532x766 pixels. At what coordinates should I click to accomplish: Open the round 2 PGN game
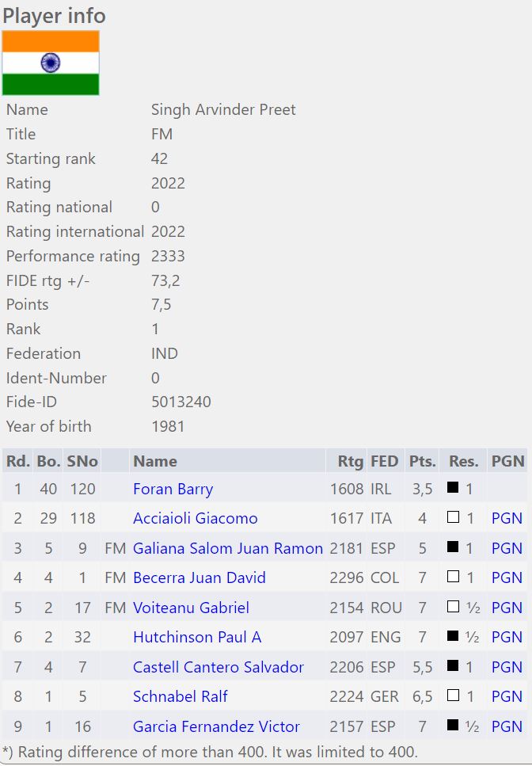(x=507, y=519)
